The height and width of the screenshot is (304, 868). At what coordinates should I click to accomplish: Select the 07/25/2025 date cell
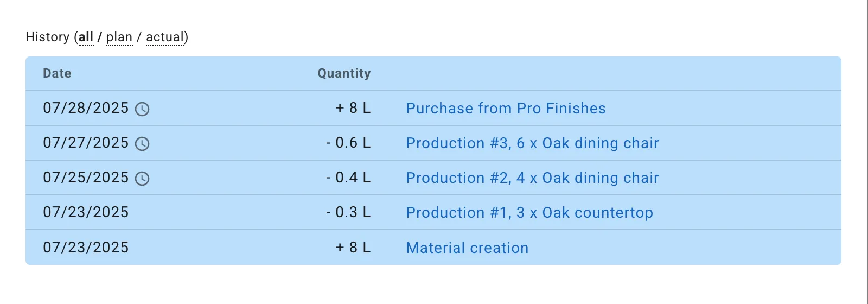(86, 178)
